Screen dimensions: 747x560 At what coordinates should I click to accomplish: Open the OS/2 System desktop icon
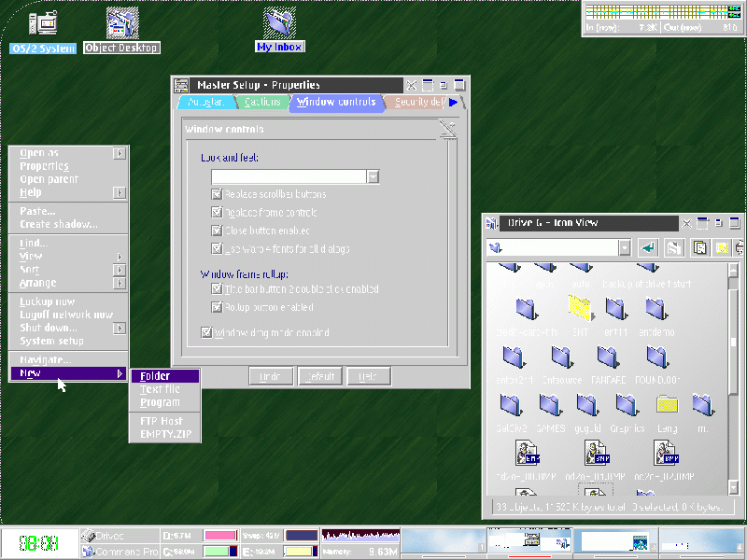coord(43,24)
